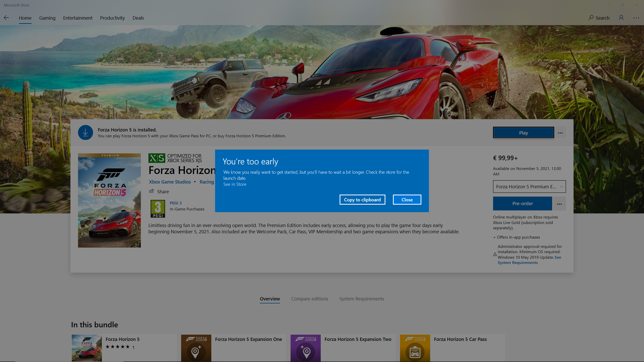
Task: Select the System Requirements tab
Action: pyautogui.click(x=361, y=299)
